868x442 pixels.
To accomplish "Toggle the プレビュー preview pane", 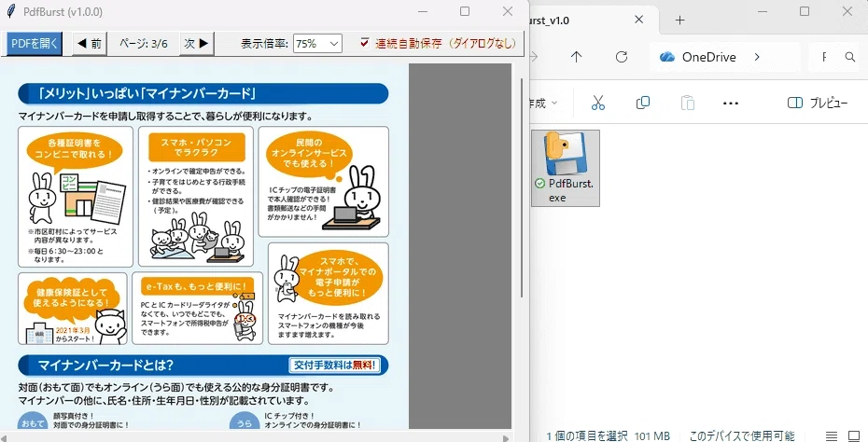I will click(818, 103).
